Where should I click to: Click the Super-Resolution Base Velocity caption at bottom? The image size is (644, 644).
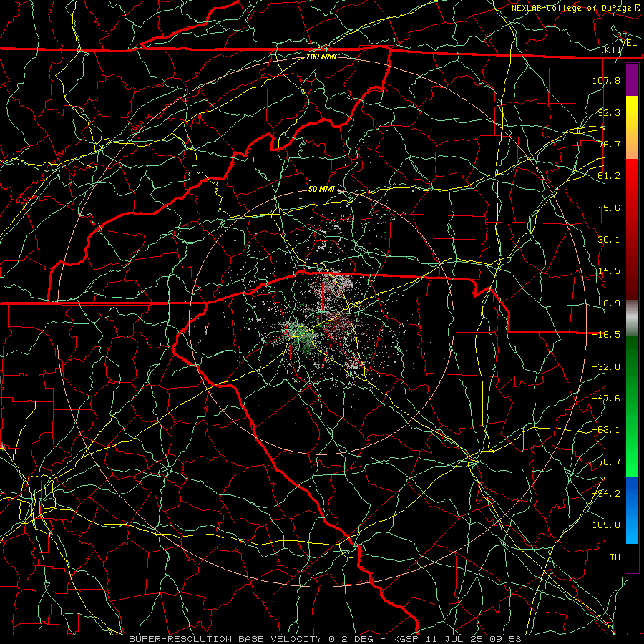click(x=325, y=639)
